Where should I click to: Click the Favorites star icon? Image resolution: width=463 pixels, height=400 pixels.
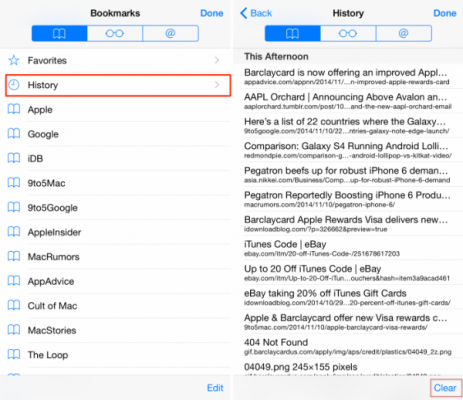[14, 60]
